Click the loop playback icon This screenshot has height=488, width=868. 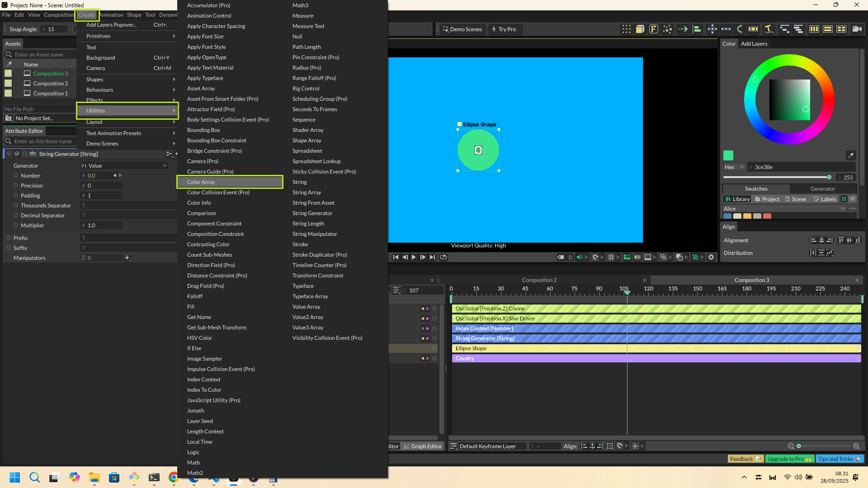click(443, 257)
